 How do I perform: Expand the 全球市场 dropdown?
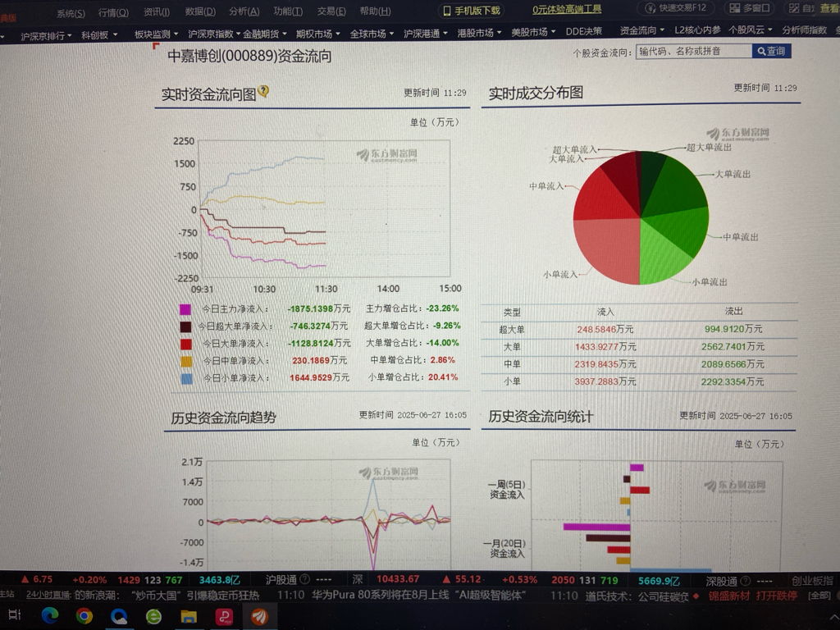pos(372,34)
